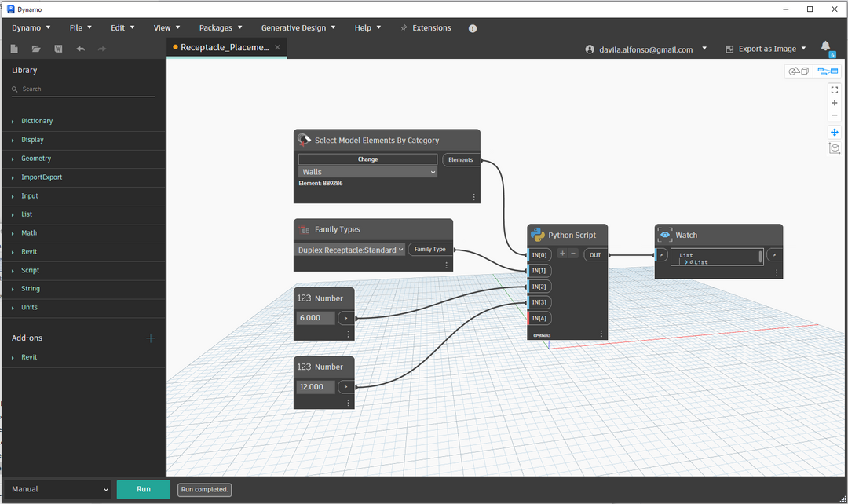Open the Family Types node options dots

[x=446, y=265]
